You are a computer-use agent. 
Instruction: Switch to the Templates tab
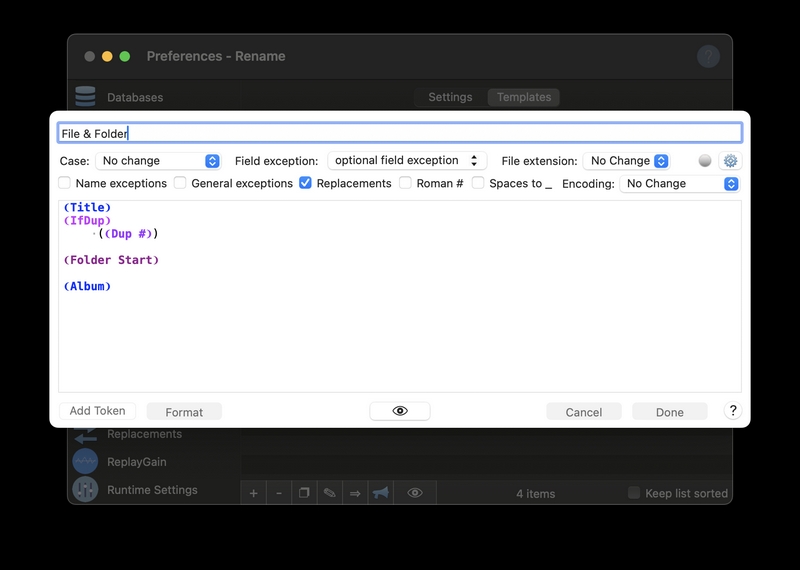[524, 97]
